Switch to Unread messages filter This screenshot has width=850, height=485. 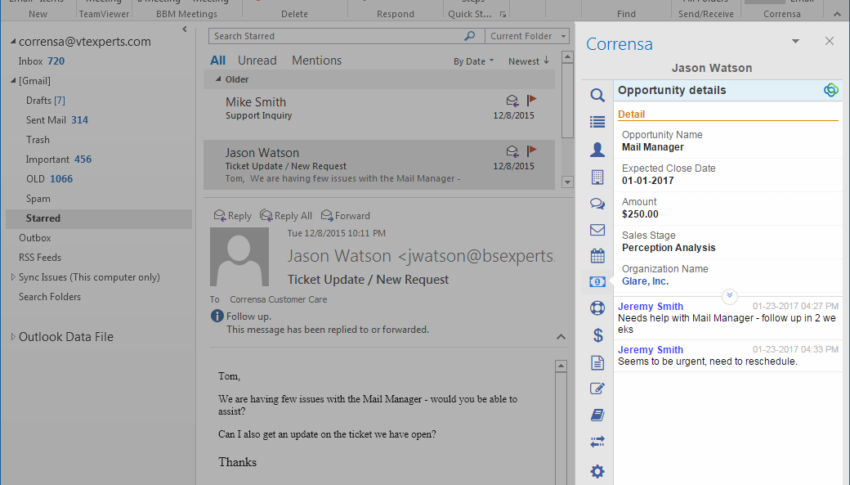(x=257, y=61)
